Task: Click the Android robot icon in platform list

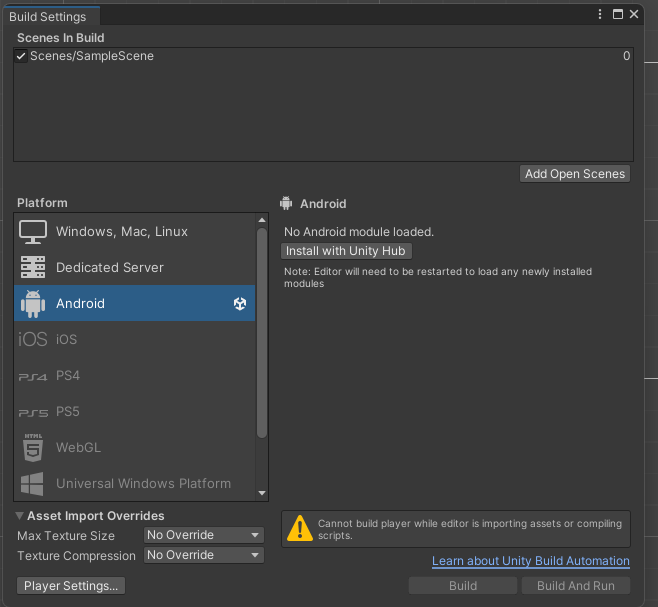Action: click(33, 304)
